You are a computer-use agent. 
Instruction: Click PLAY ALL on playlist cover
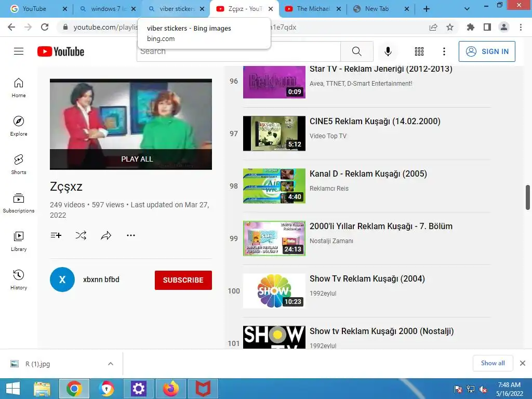[x=137, y=159]
